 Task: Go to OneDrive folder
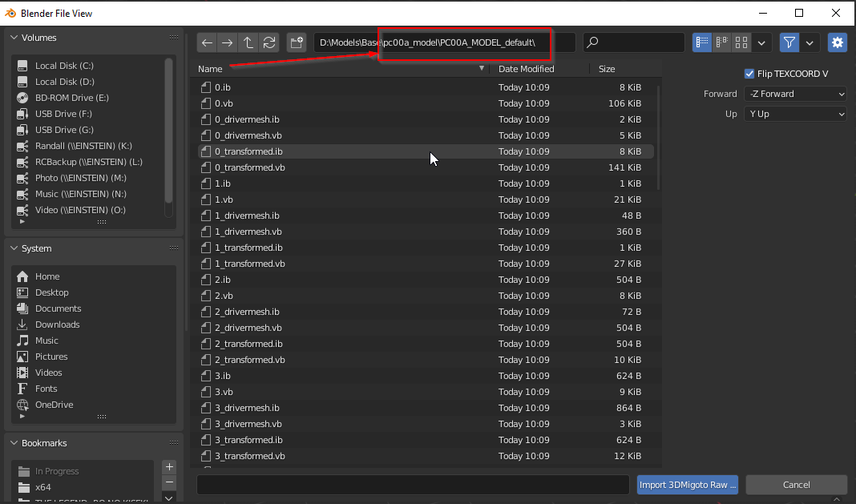point(93,405)
